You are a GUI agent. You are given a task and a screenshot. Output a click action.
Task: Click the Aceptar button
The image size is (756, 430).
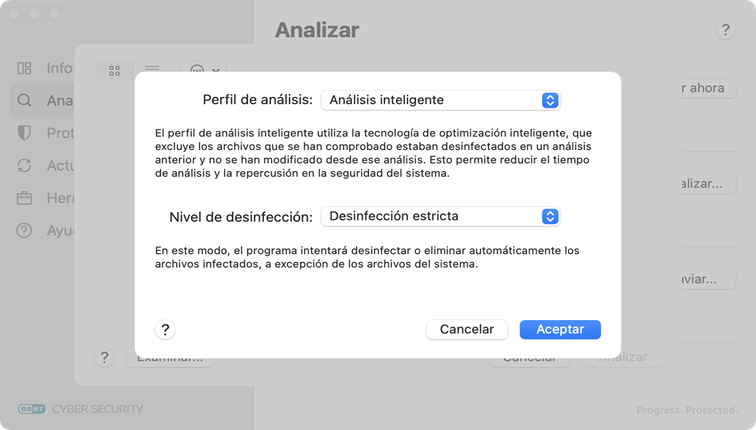(560, 329)
